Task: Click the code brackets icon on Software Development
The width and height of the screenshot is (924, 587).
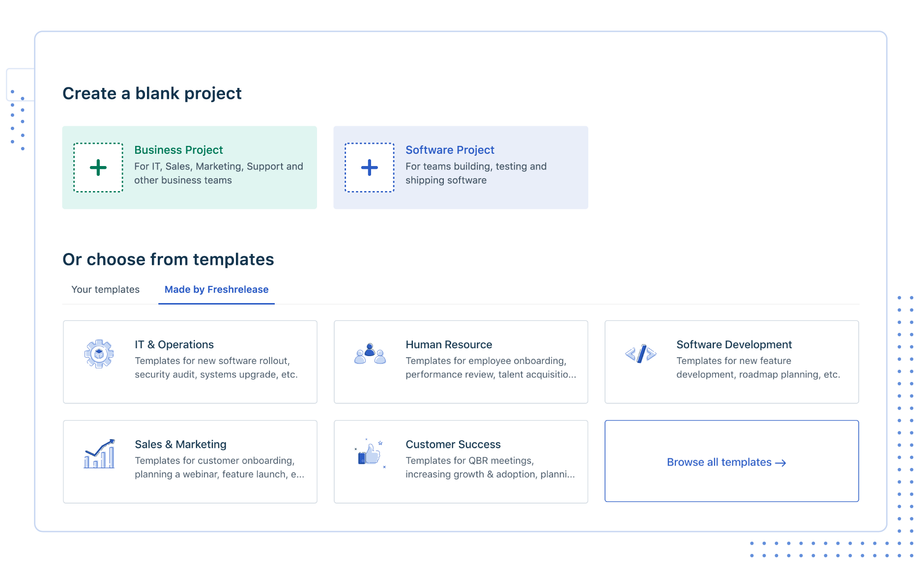Action: (x=641, y=354)
